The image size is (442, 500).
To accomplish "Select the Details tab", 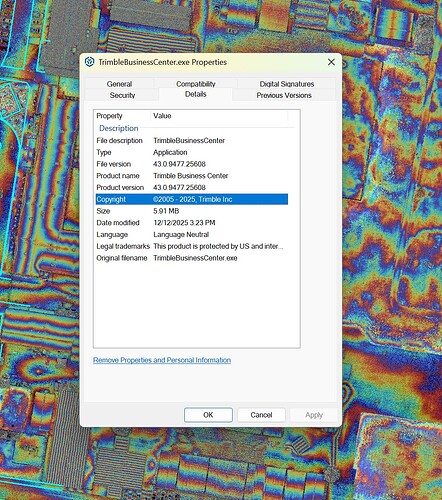I will click(x=196, y=94).
